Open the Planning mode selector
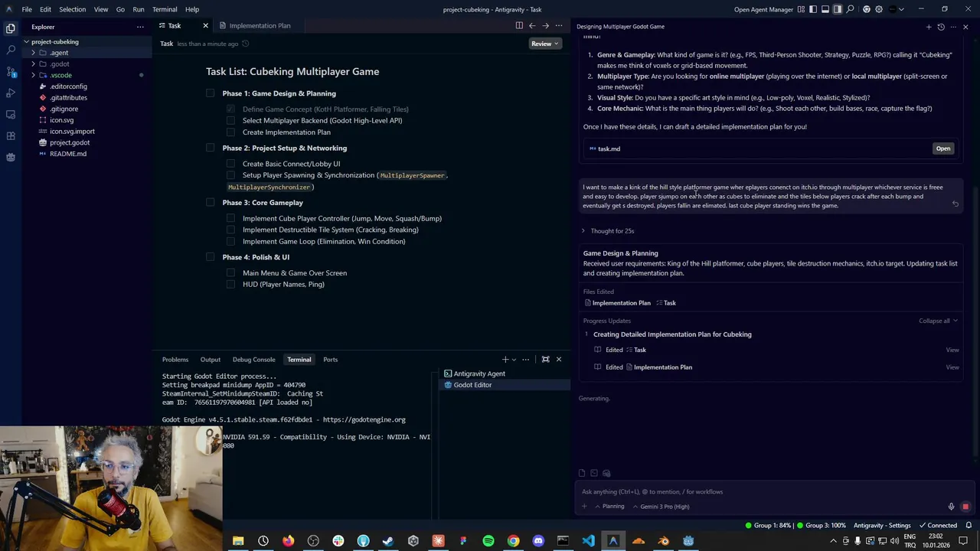Screen dimensions: 980x551 (x=609, y=507)
